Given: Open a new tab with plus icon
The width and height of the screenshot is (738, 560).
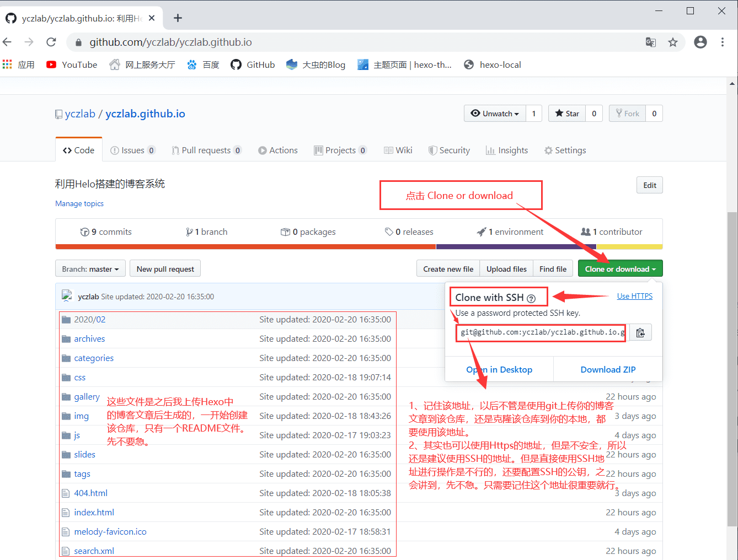Looking at the screenshot, I should pos(178,18).
